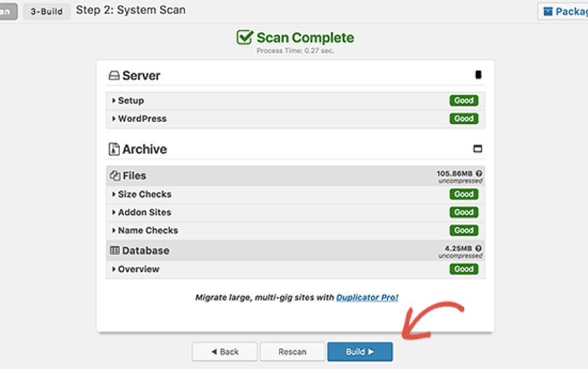The height and width of the screenshot is (369, 588).
Task: Expand the WordPress scan row
Action: [x=142, y=119]
